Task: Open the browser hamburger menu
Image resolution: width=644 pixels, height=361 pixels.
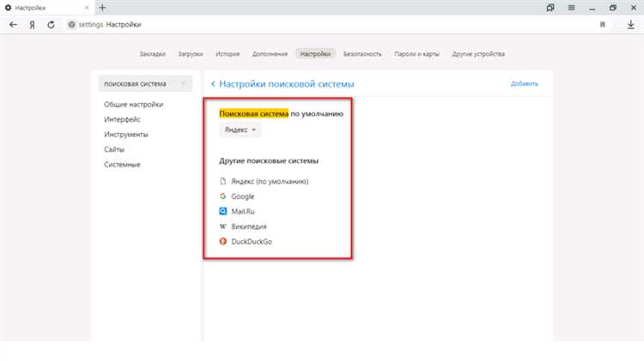Action: pyautogui.click(x=573, y=7)
